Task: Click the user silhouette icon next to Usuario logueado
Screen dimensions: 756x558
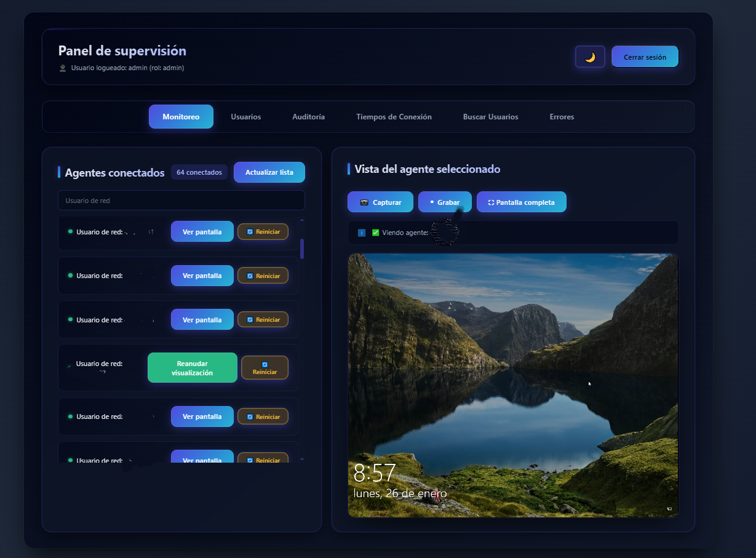Action: pos(62,68)
